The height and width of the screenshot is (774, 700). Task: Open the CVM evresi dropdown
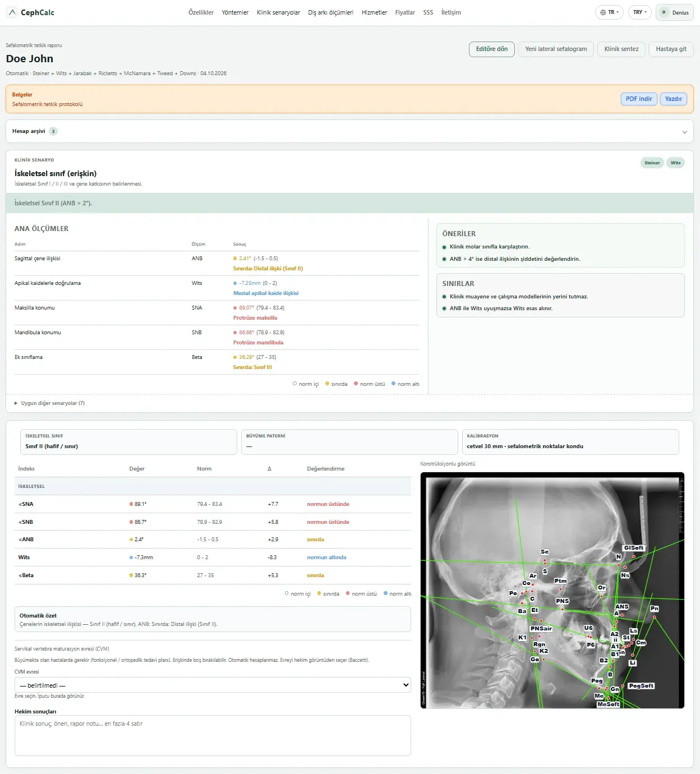[x=213, y=685]
